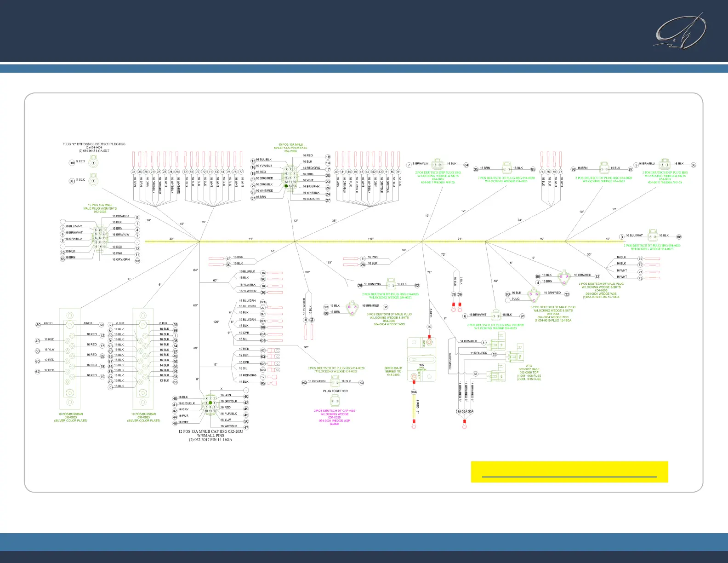728x563 pixels.
Task: Select the BRKR 30A IP SERIES 180 label
Action: click(393, 371)
